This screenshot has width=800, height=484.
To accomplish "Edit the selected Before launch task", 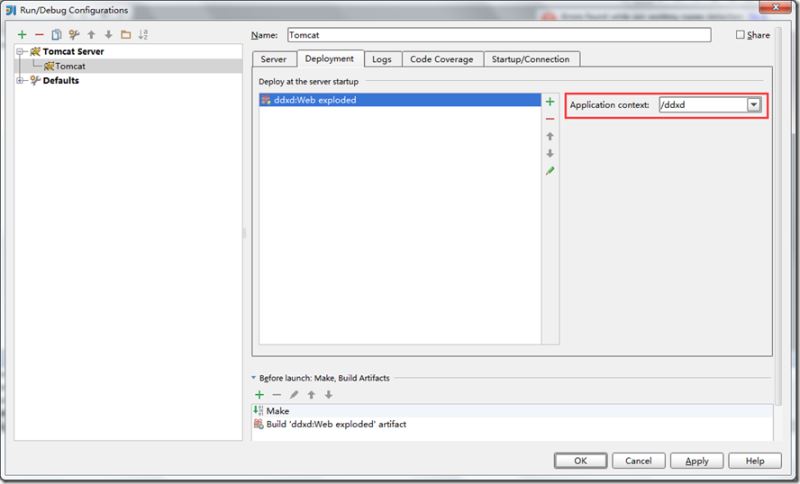I will [x=294, y=395].
